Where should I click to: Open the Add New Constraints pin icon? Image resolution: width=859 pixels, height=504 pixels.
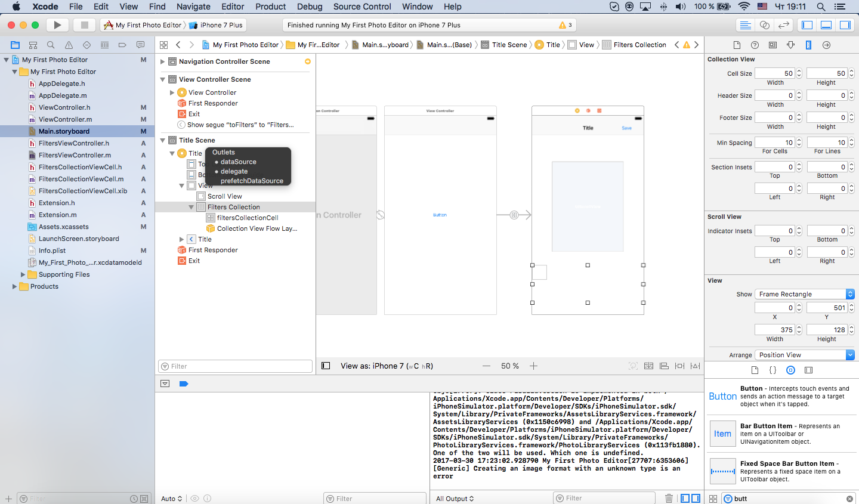pos(679,366)
